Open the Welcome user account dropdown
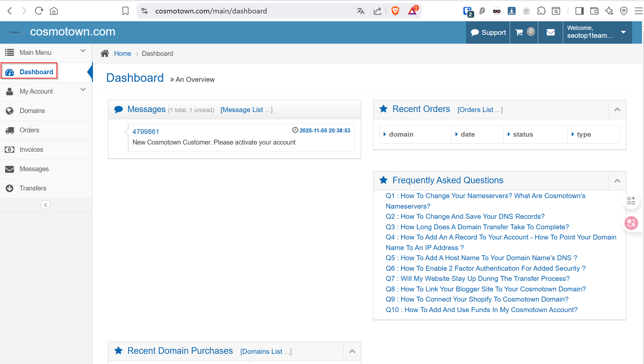The height and width of the screenshot is (364, 644). (597, 32)
